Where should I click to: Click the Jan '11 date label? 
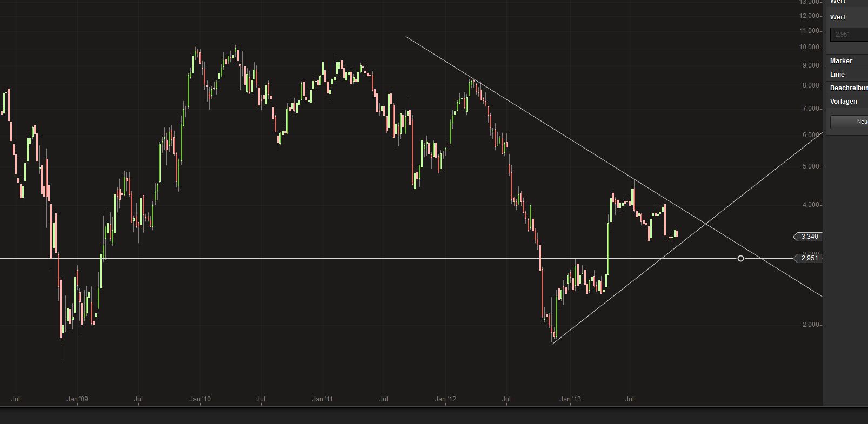323,400
